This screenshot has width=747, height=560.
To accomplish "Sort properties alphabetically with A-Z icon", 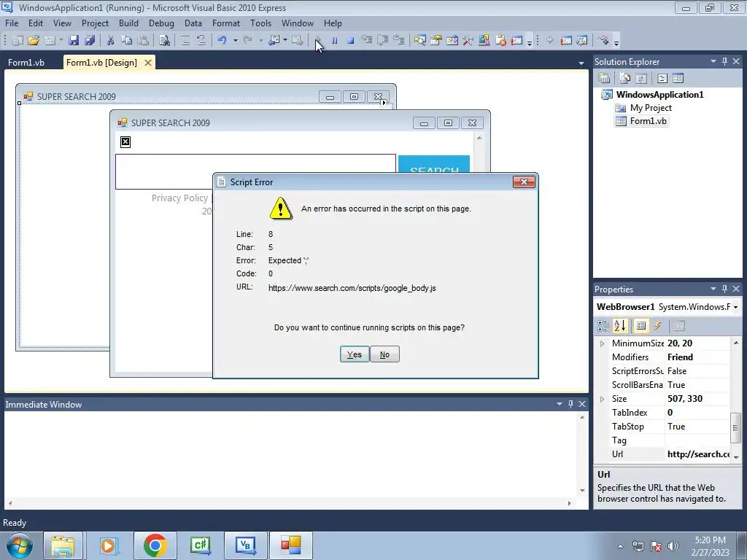I will click(620, 326).
